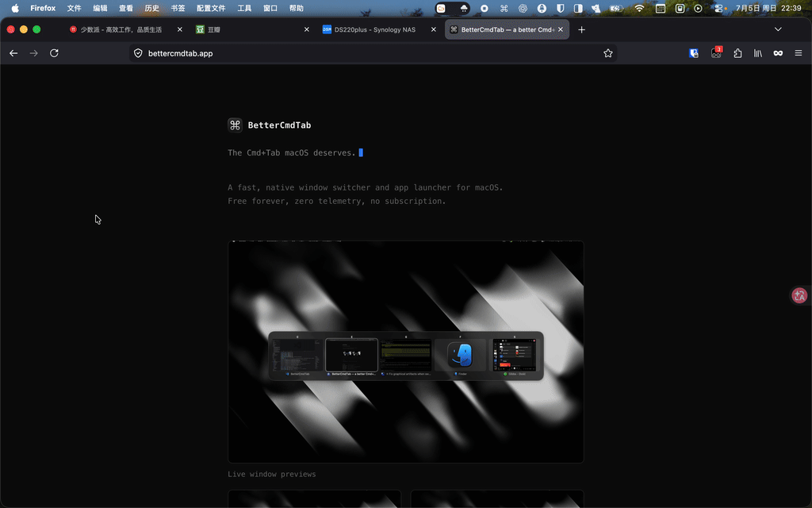Viewport: 812px width, 508px height.
Task: Click the extension icon with red badge
Action: pyautogui.click(x=716, y=52)
